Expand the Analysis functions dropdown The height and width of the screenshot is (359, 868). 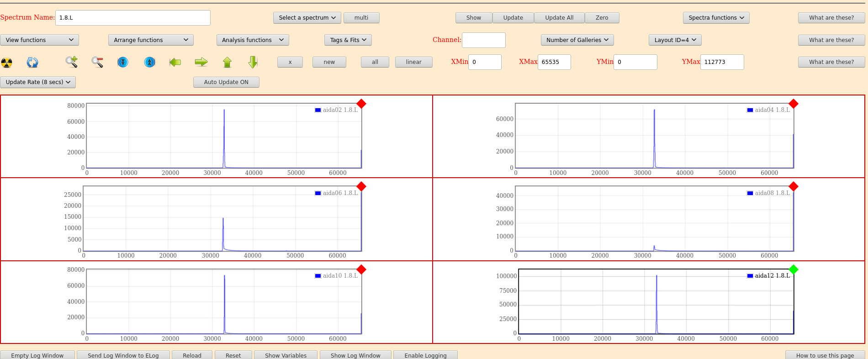point(252,40)
